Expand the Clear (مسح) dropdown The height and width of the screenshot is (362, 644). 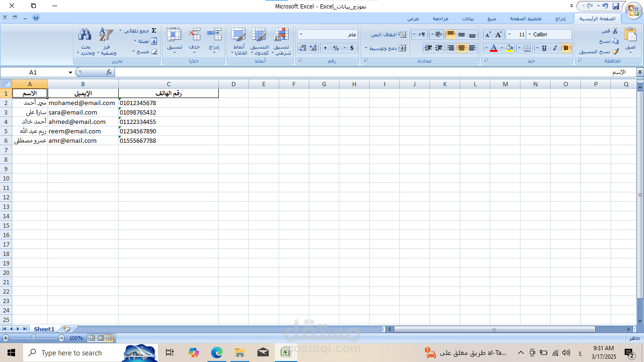pos(134,51)
